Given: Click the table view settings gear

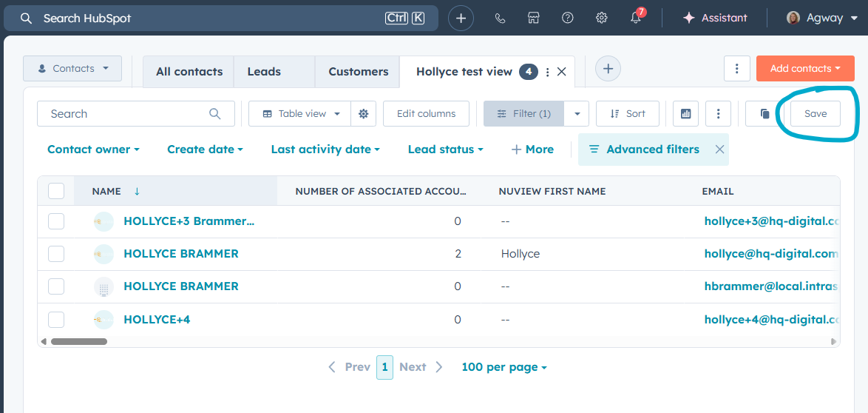Looking at the screenshot, I should click(x=363, y=114).
